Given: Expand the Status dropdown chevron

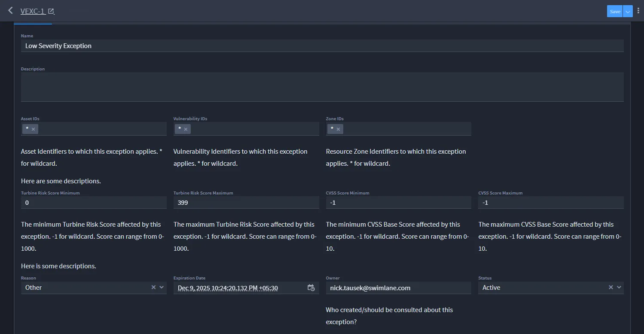Looking at the screenshot, I should 619,287.
